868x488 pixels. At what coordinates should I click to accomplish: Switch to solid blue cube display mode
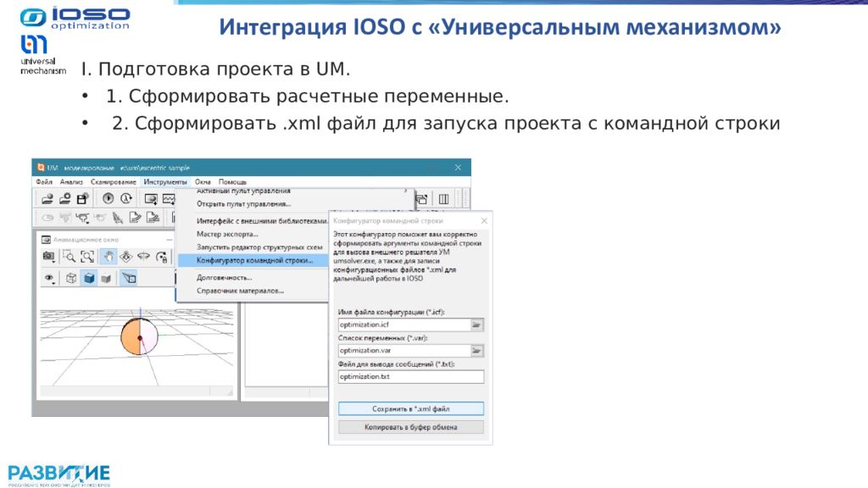click(x=88, y=278)
